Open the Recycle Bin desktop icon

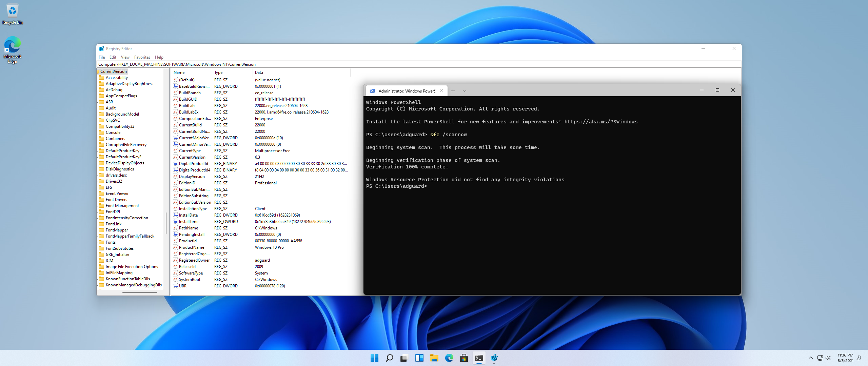[13, 14]
